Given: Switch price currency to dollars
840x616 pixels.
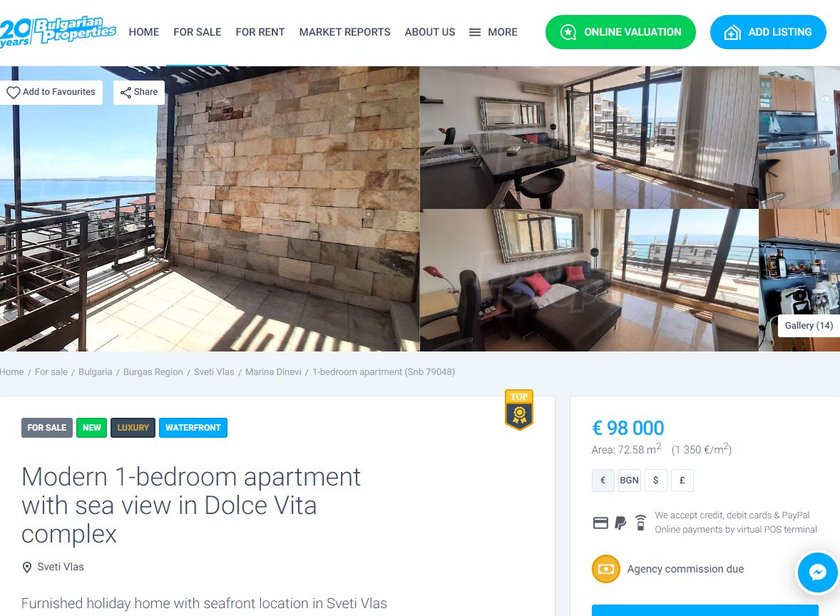Looking at the screenshot, I should (x=656, y=480).
